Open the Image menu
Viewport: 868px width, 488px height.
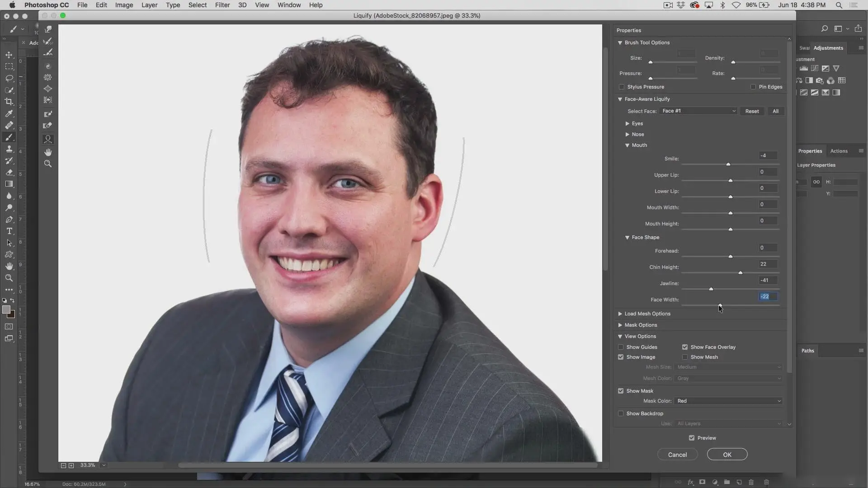124,5
